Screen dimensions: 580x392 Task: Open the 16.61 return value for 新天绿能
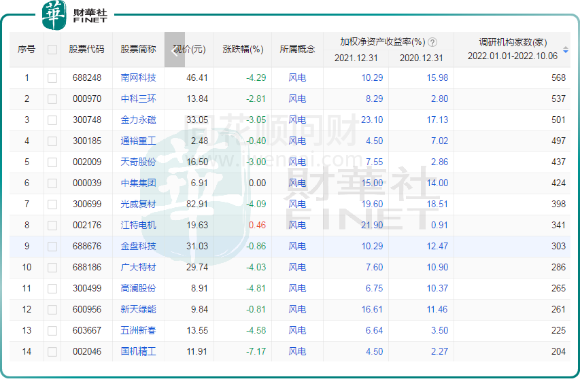372,309
